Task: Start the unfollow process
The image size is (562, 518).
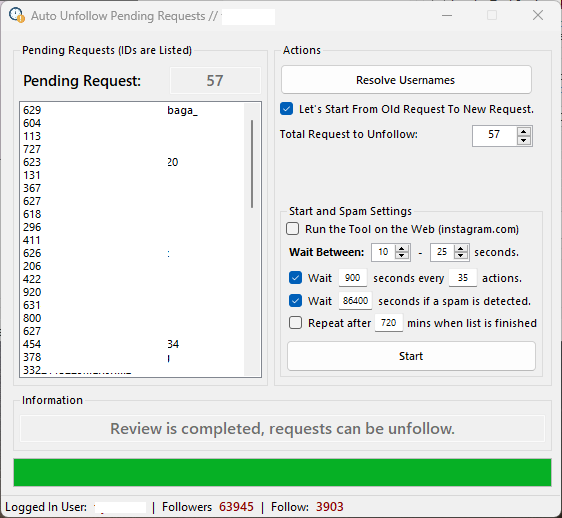Action: pyautogui.click(x=411, y=356)
